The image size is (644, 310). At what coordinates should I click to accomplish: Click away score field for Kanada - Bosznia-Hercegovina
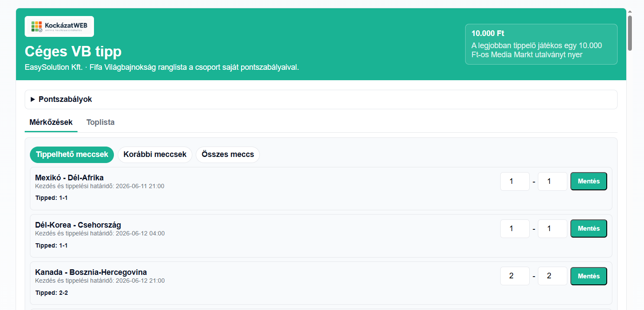553,276
